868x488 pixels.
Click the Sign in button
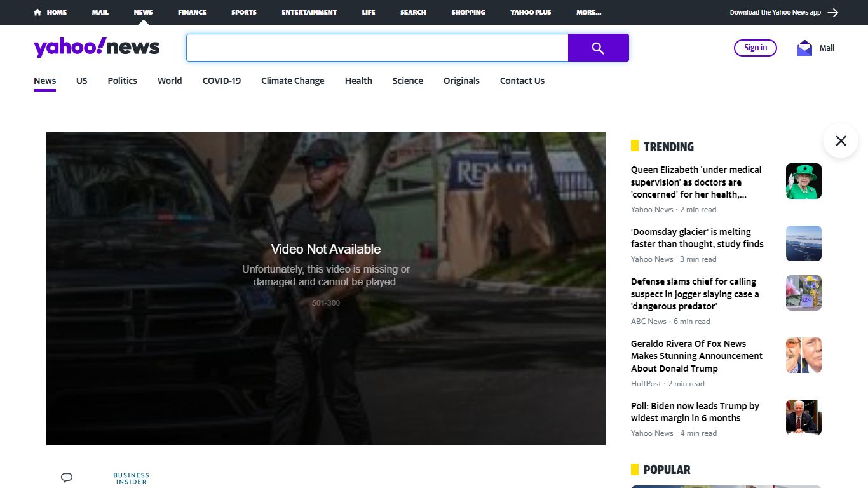[756, 48]
